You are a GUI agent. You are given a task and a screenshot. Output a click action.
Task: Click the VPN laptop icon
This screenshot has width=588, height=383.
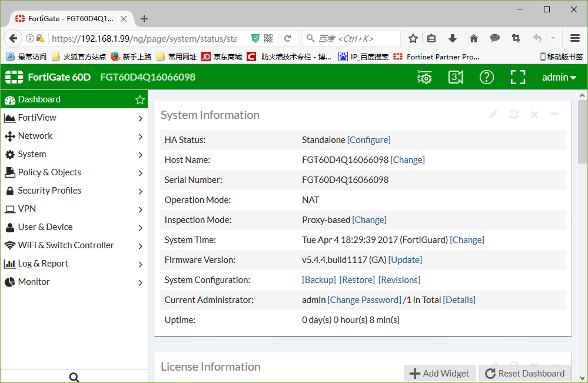[x=10, y=209]
